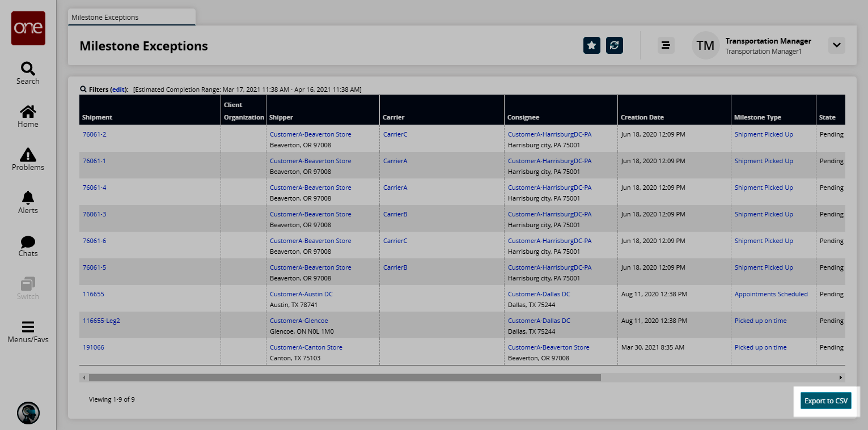868x430 pixels.
Task: Open Picked up on time milestone for 116655-Leg2
Action: [x=761, y=321]
